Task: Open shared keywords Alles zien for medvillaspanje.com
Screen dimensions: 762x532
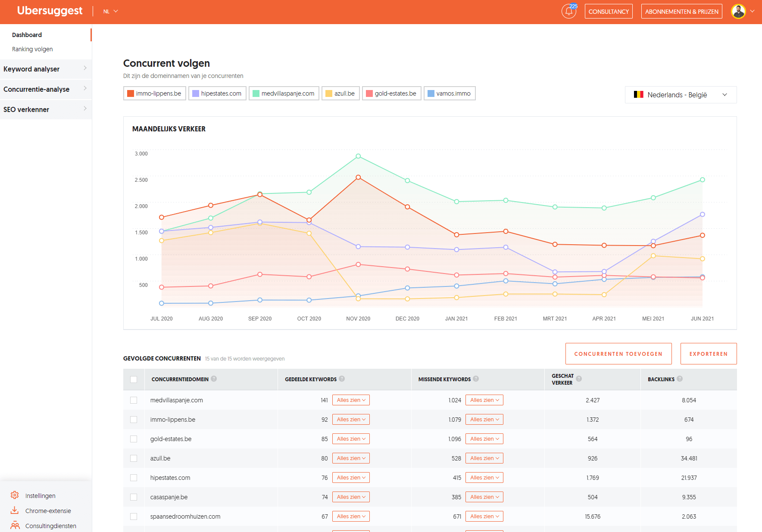Action: (x=351, y=400)
